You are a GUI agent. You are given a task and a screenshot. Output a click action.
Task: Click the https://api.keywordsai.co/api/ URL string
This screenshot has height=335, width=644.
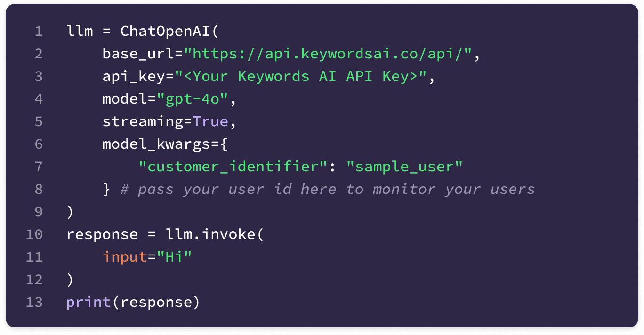pyautogui.click(x=328, y=54)
